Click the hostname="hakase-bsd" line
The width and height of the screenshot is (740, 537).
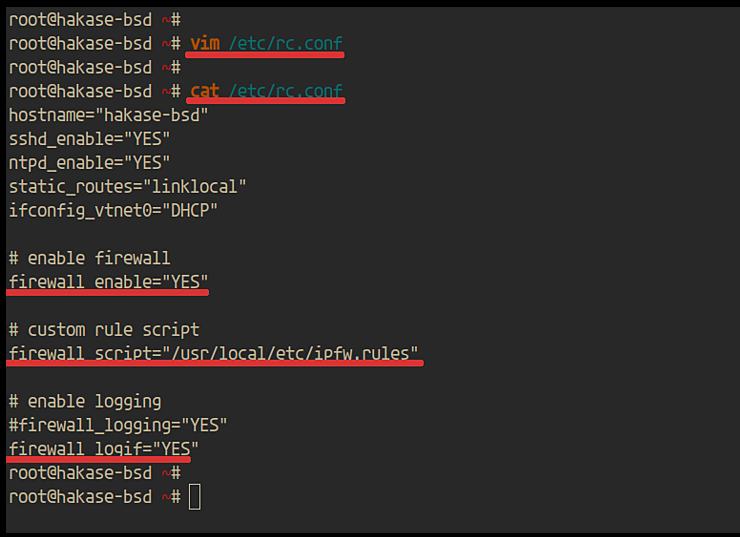108,115
